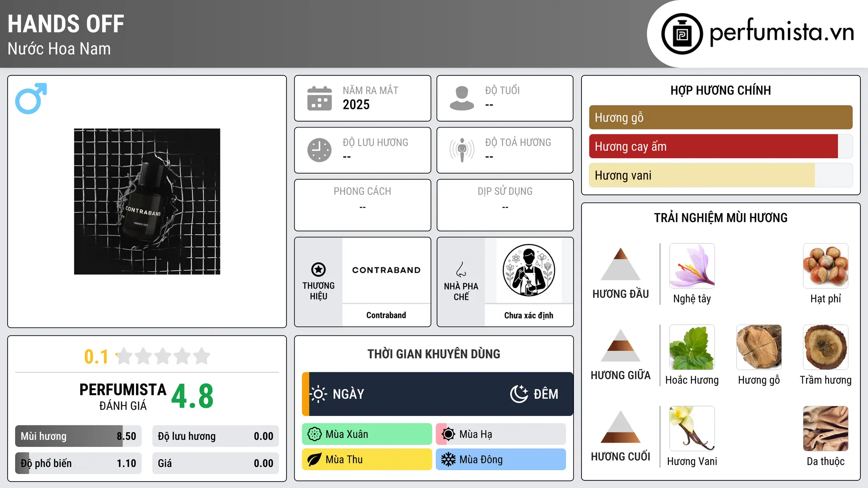
Task: Click the Hợp hương chính heading
Action: pyautogui.click(x=721, y=90)
